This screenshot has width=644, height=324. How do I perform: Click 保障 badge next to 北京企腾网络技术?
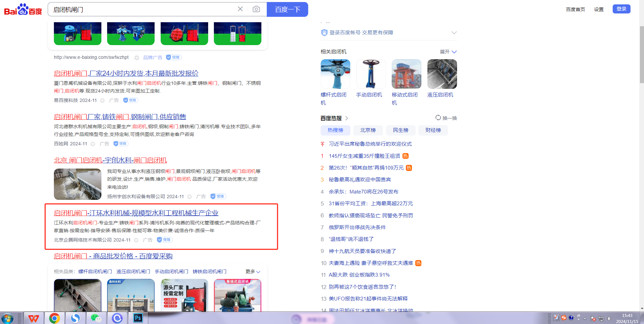(165, 240)
